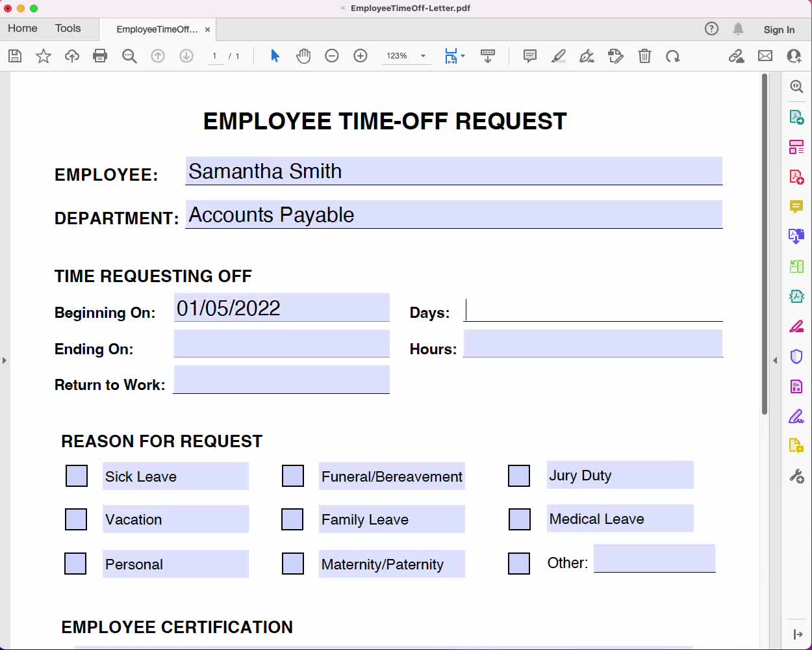Select the Highlight text tool
This screenshot has height=650, width=812.
tap(558, 56)
